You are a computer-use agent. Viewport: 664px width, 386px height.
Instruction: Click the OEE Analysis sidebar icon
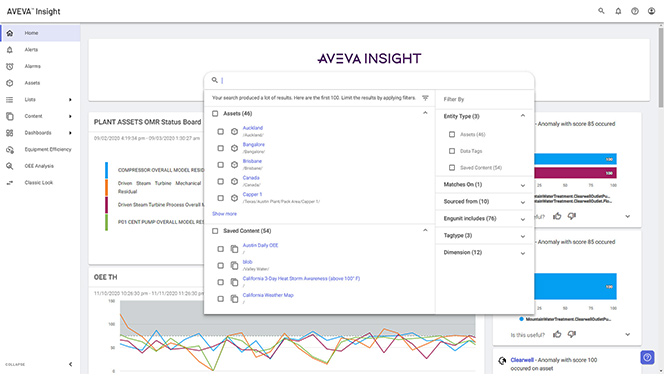(x=10, y=166)
